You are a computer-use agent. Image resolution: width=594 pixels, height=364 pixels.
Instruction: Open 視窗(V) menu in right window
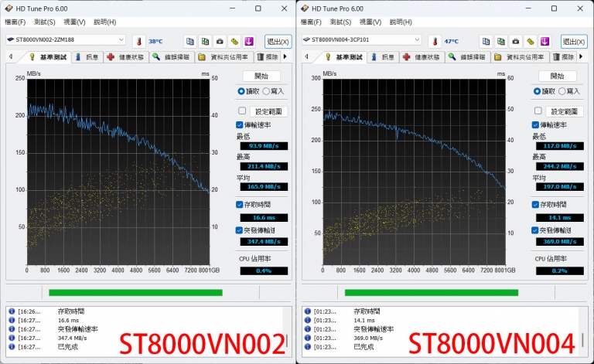370,22
